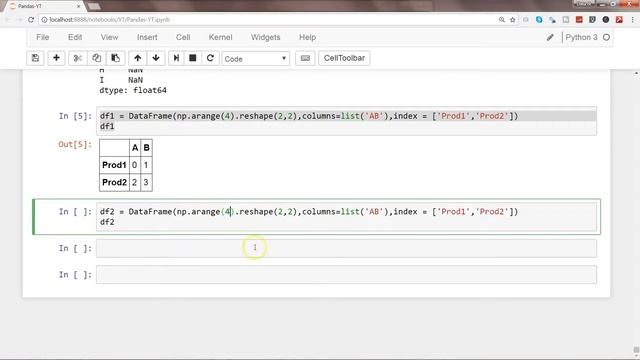
Task: Select the dtype: float64 output text
Action: tap(133, 90)
